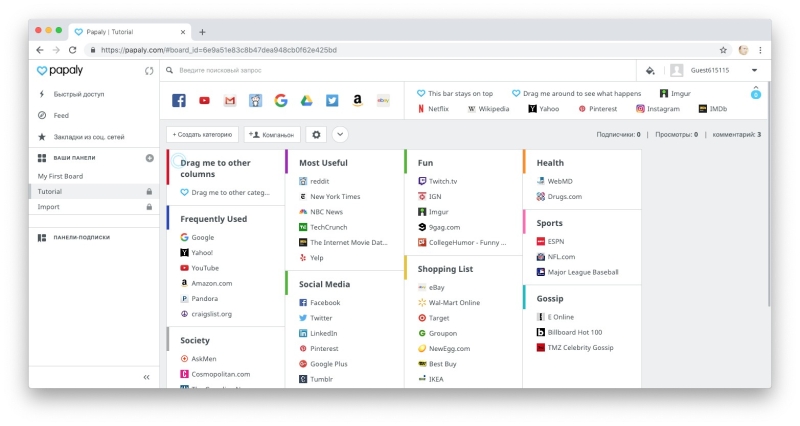Close the Papaly Tutorial browser tab
Viewport: 800px width, 426px height.
point(183,32)
